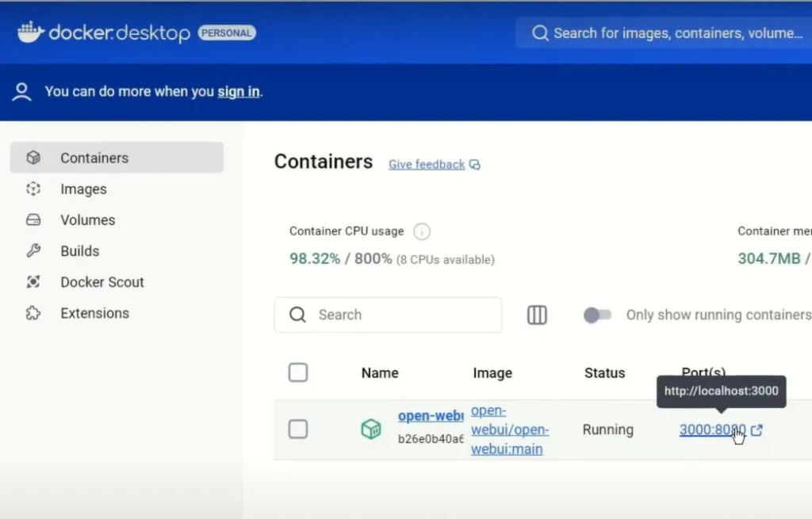Click the Running status of open-webui
Viewport: 812px width, 519px height.
[x=608, y=429]
